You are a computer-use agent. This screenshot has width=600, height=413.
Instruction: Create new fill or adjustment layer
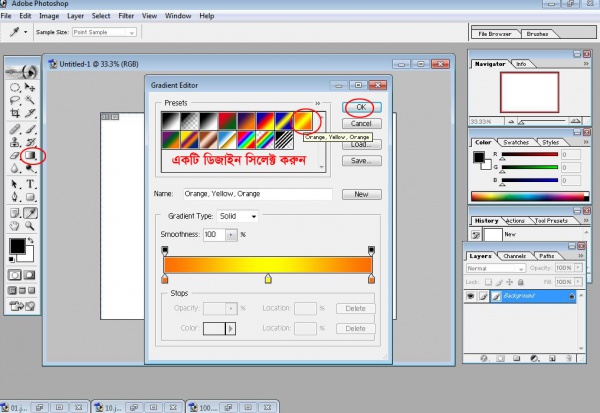coord(535,358)
